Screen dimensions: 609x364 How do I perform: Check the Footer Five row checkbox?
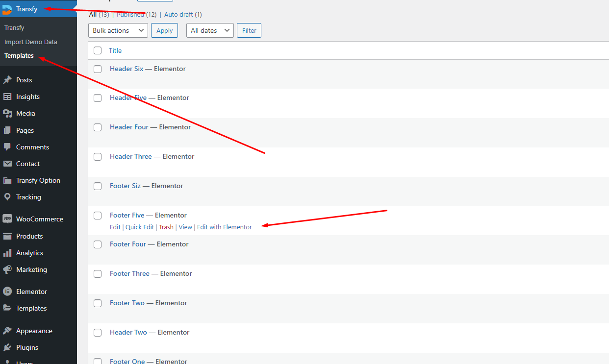(98, 216)
